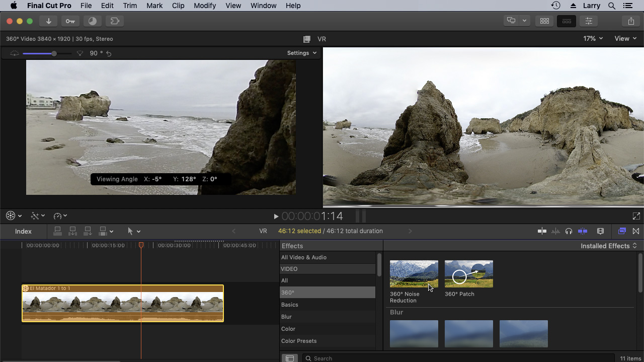644x362 pixels.
Task: Select the 360° effects category
Action: 328,293
